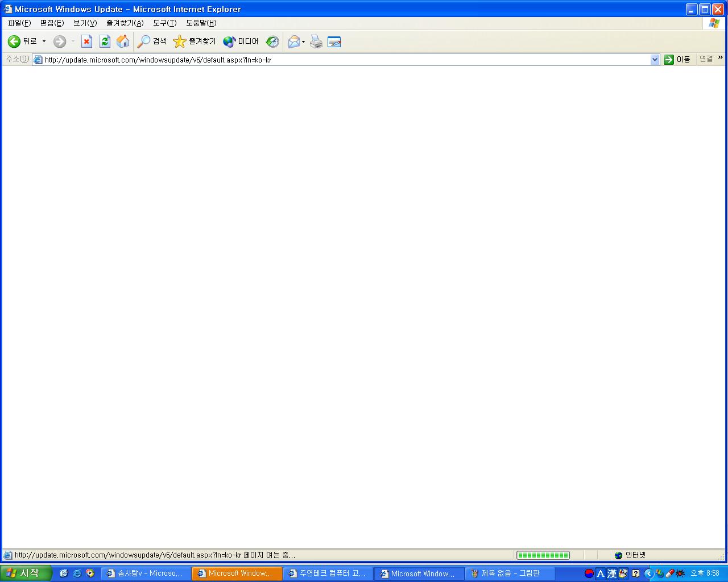Expand the Mail button dropdown arrow
Viewport: 728px width, 582px height.
pos(303,41)
